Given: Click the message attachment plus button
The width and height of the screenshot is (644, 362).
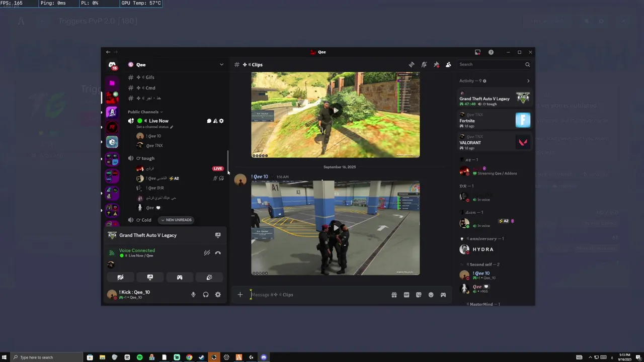Looking at the screenshot, I should (x=240, y=295).
